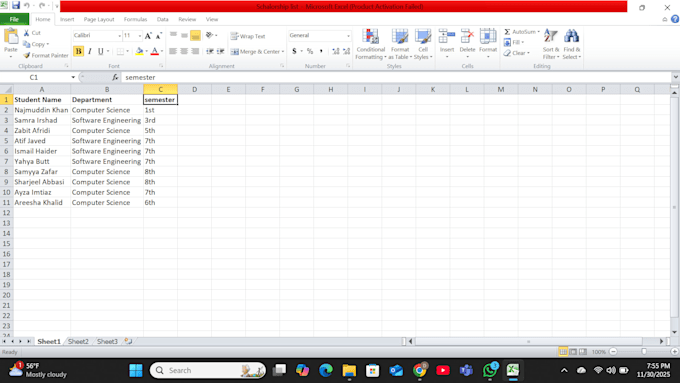Open the File tab
Screen dimensions: 680x383
click(x=14, y=19)
